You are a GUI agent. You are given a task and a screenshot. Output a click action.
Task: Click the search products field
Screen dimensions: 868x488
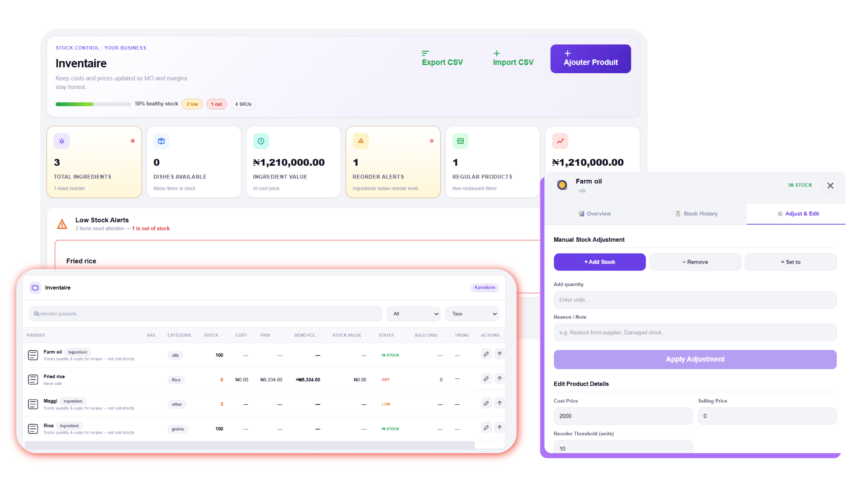pos(206,314)
